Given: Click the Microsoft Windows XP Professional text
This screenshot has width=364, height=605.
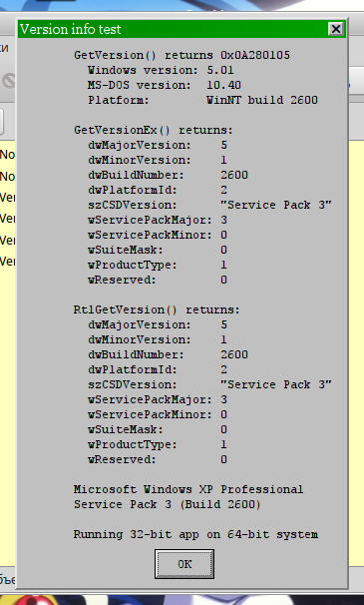Looking at the screenshot, I should [188, 489].
